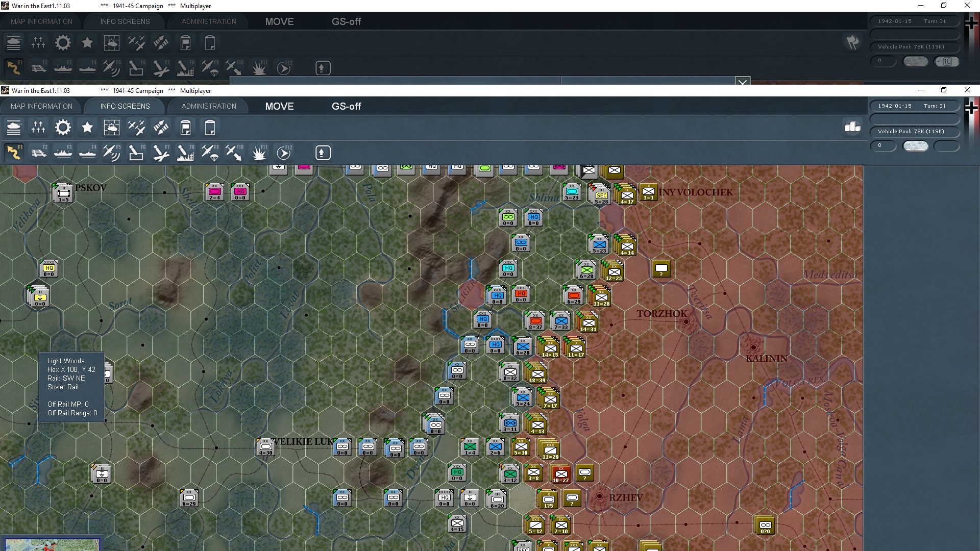This screenshot has height=551, width=980.
Task: Activate F2 Rail mode in front window
Action: click(38, 153)
